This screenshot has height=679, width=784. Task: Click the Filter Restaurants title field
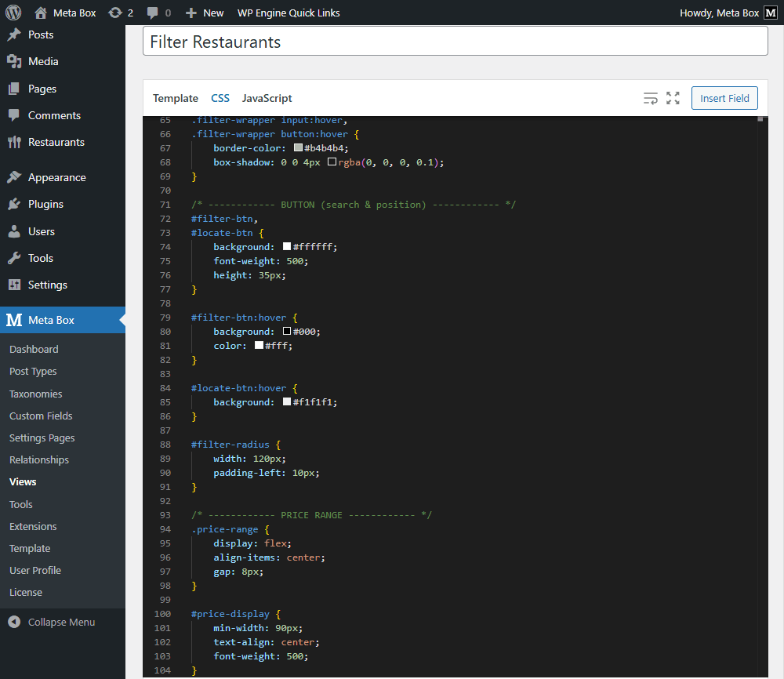[455, 42]
